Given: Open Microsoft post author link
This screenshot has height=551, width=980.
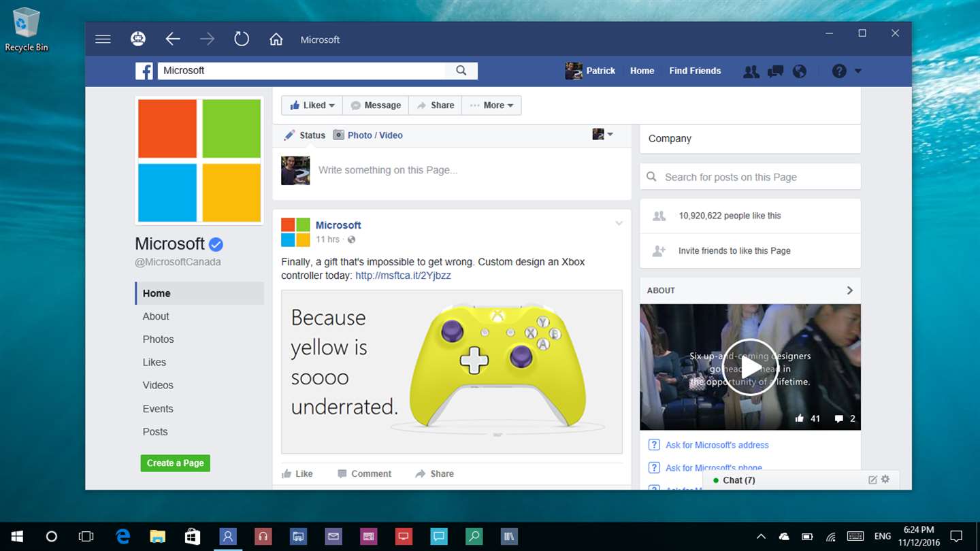Looking at the screenshot, I should (x=338, y=225).
